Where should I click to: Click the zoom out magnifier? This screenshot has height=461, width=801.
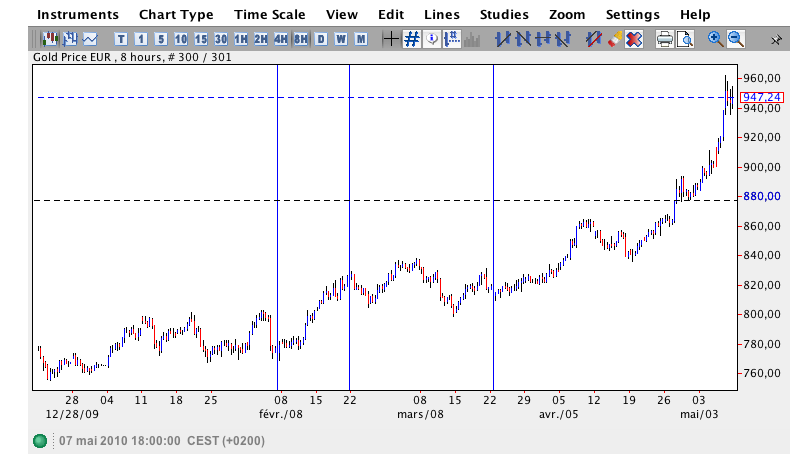coord(736,39)
